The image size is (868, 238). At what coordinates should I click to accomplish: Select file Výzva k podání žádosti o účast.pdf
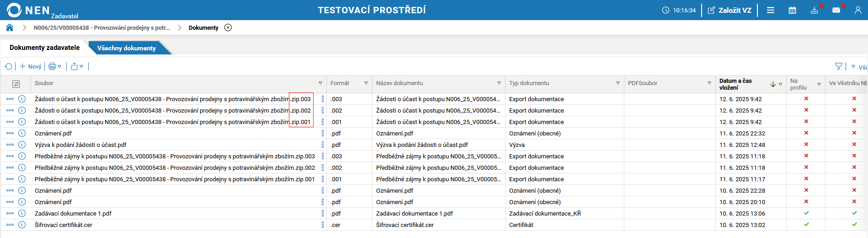pos(80,145)
